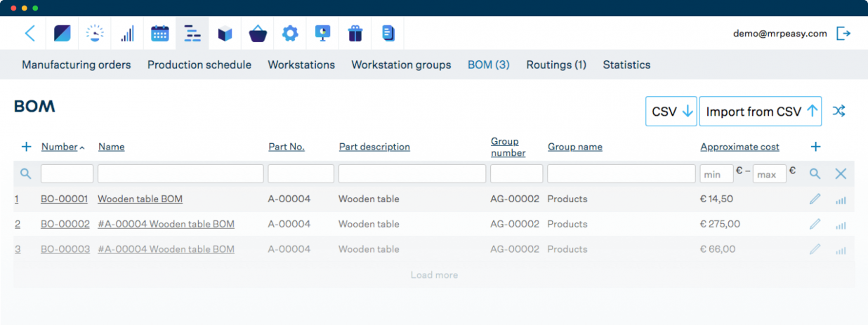Image resolution: width=868 pixels, height=325 pixels.
Task: Click the Import from CSV button
Action: click(761, 112)
